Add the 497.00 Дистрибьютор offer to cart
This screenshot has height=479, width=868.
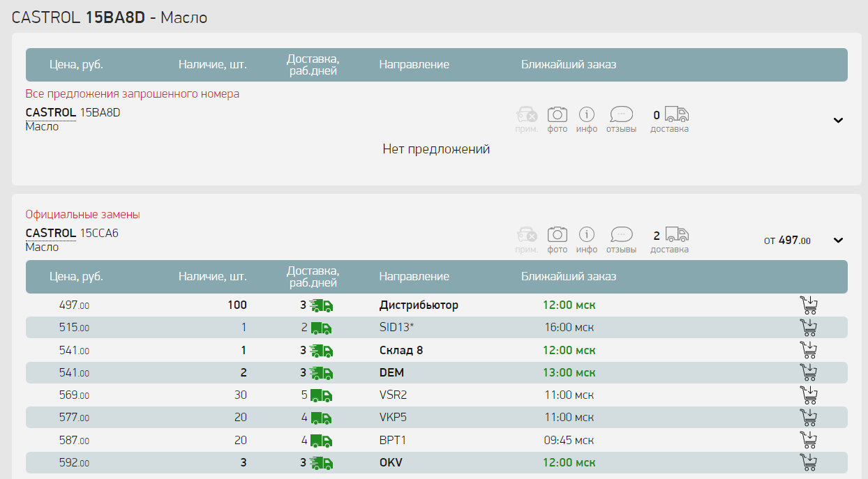pos(808,305)
